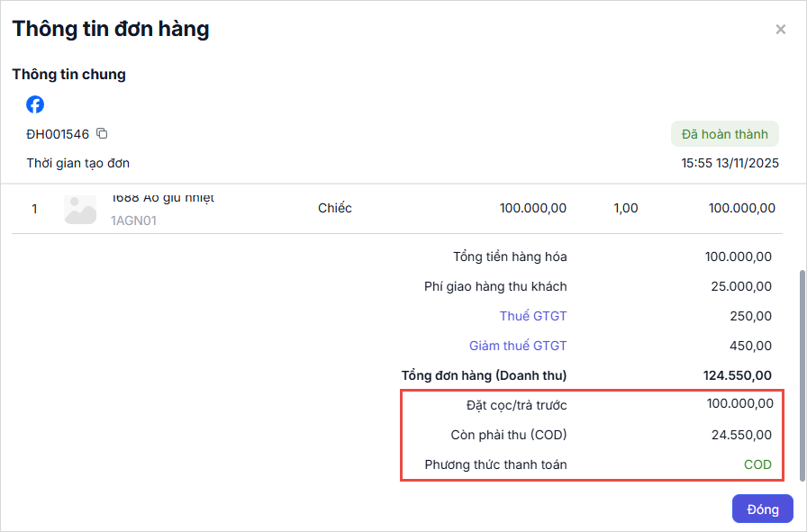Click the product image placeholder thumbnail

click(x=80, y=209)
